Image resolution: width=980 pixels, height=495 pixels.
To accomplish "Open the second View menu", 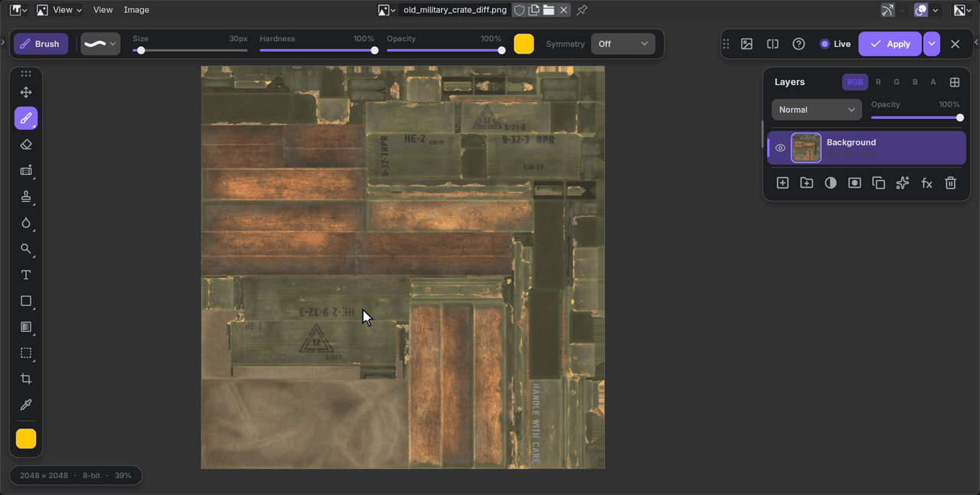I will tap(103, 10).
